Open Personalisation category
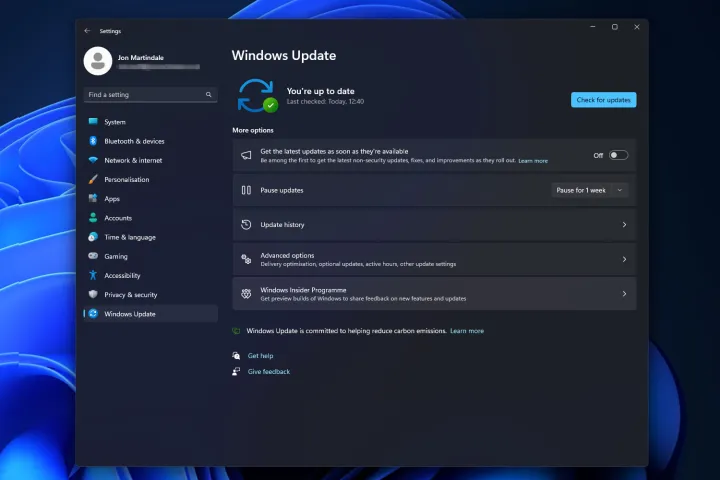 coord(151,180)
